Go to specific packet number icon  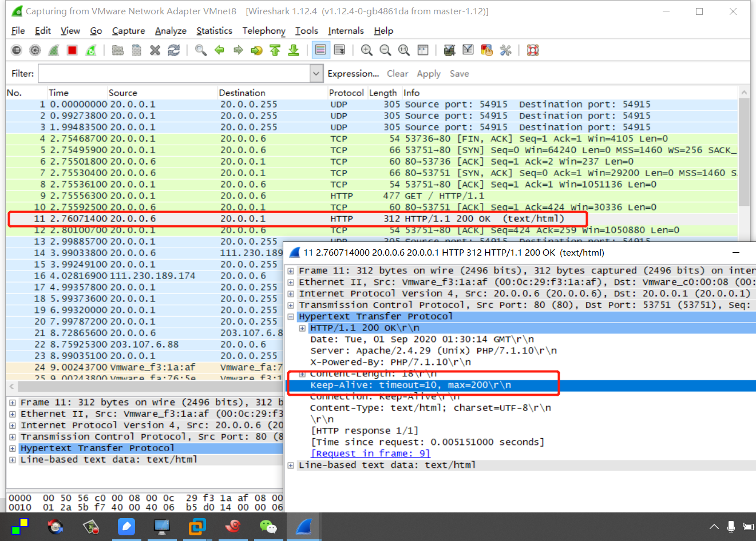tap(256, 50)
